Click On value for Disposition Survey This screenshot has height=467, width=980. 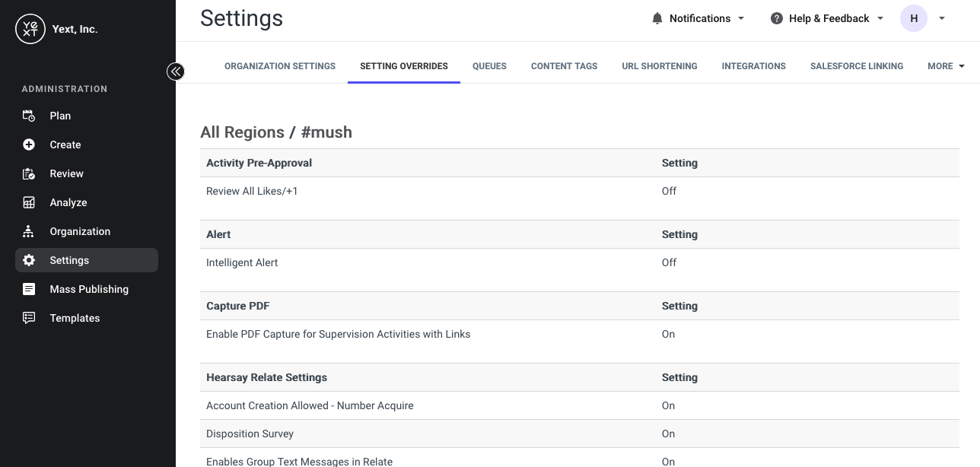668,434
